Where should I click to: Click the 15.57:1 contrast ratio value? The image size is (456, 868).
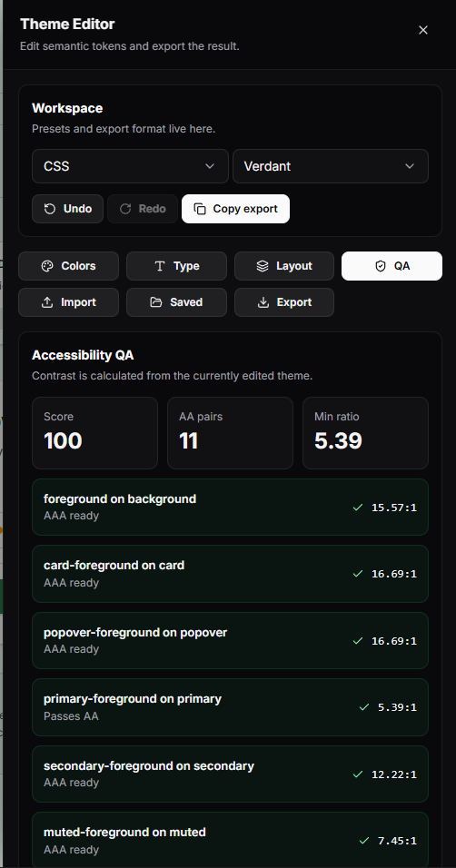click(394, 508)
